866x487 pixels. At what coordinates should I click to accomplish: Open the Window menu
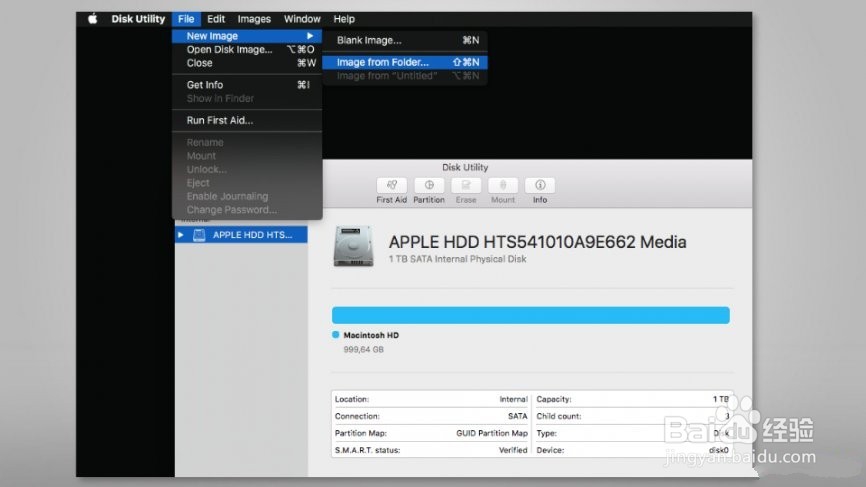pyautogui.click(x=302, y=19)
